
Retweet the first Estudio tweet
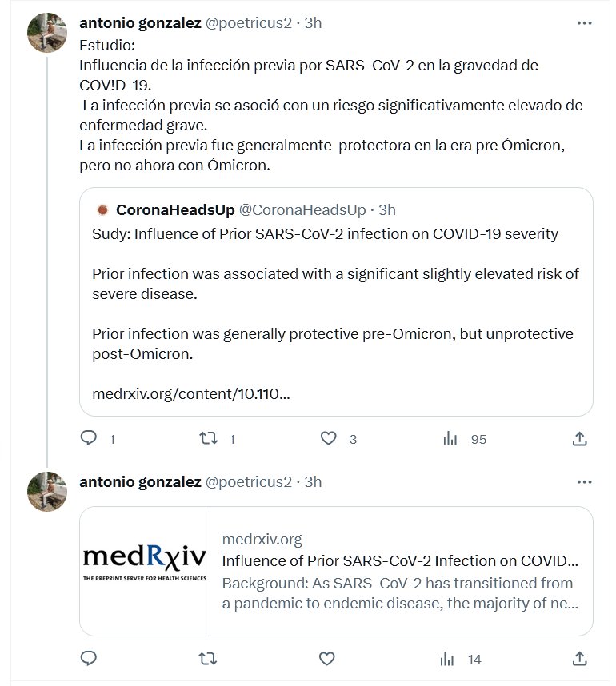[x=208, y=438]
